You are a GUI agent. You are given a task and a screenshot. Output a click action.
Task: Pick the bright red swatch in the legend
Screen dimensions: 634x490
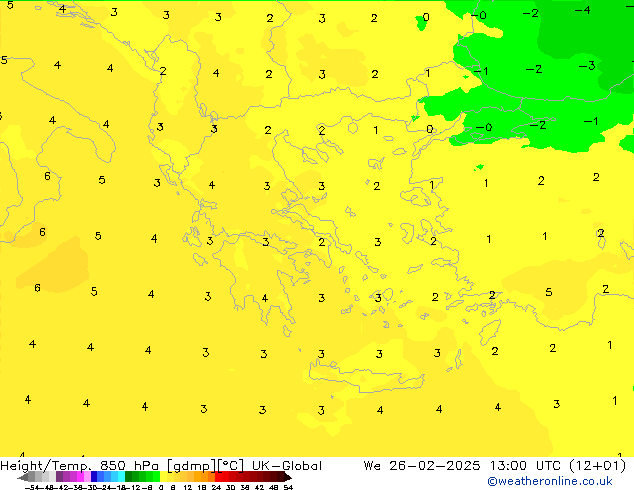click(218, 477)
